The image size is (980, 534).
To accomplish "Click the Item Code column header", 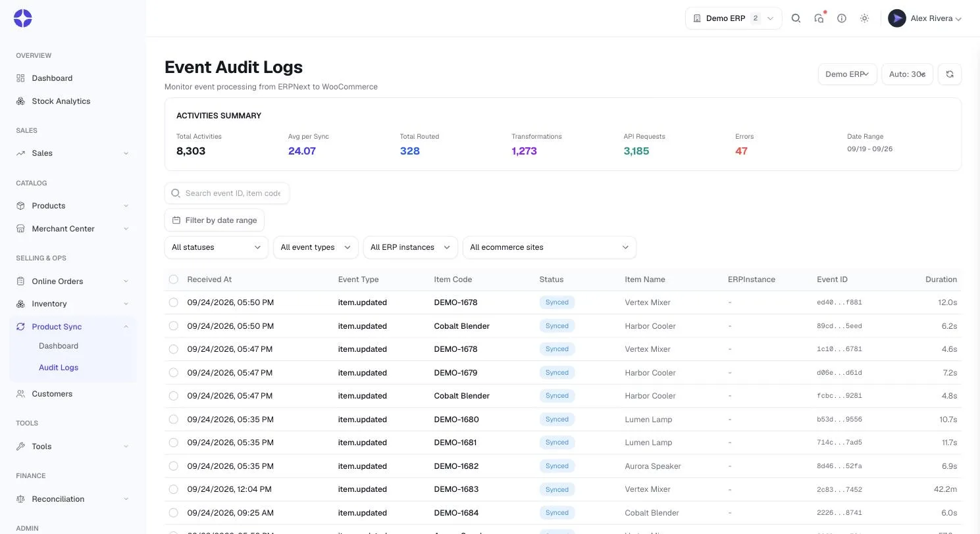I will point(453,279).
